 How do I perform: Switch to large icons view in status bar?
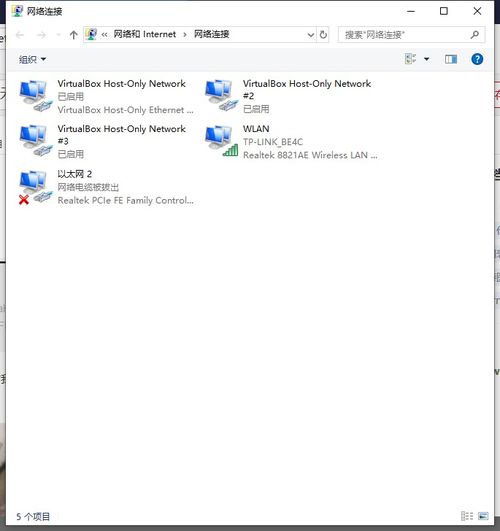[x=483, y=516]
